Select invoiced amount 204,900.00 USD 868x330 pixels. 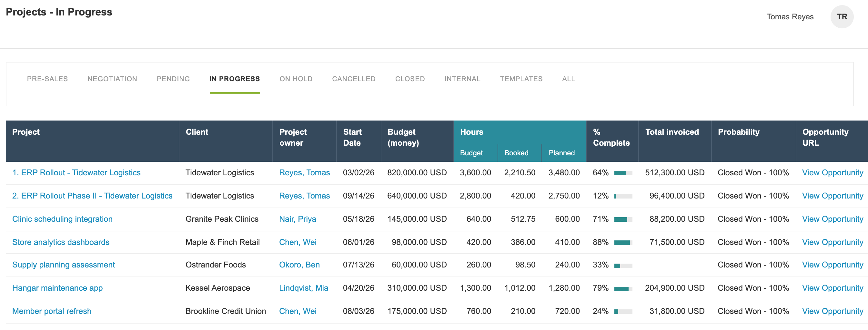pos(675,288)
